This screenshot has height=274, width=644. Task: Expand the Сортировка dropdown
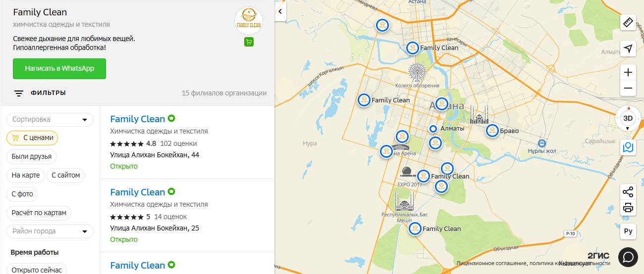pos(50,119)
